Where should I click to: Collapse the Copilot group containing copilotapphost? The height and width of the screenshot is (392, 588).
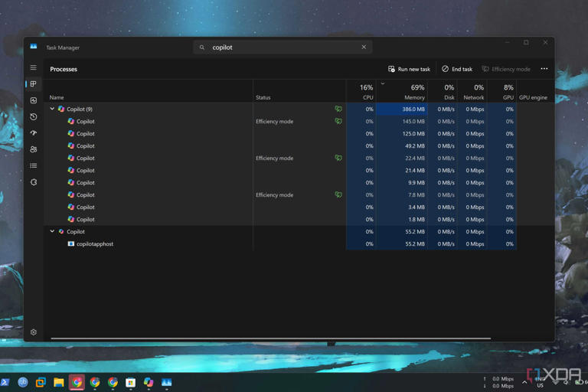tap(52, 231)
